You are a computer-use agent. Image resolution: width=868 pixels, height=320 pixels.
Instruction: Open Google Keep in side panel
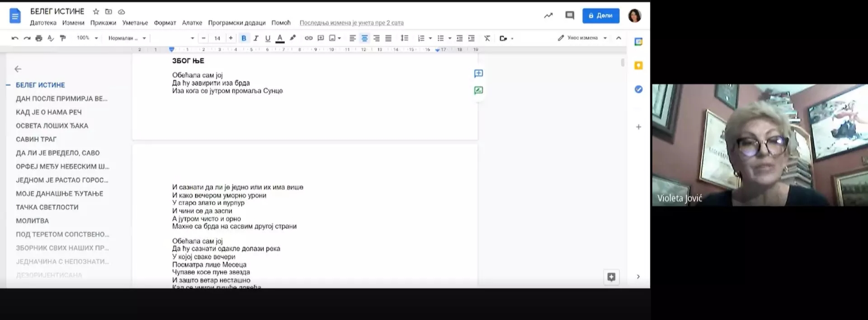(x=638, y=66)
